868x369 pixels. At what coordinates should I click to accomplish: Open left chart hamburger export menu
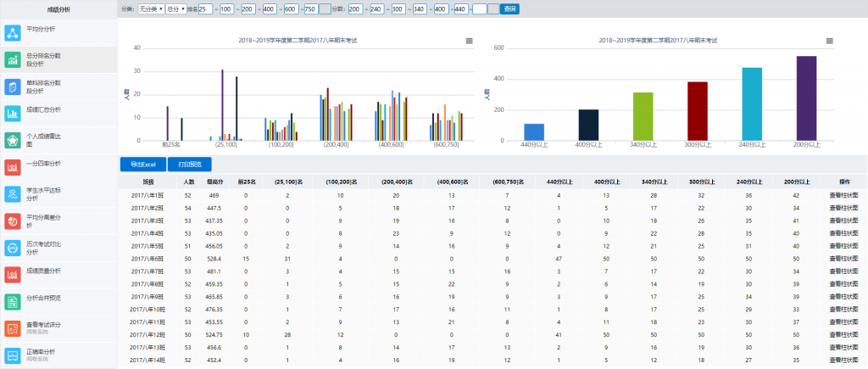(x=469, y=41)
